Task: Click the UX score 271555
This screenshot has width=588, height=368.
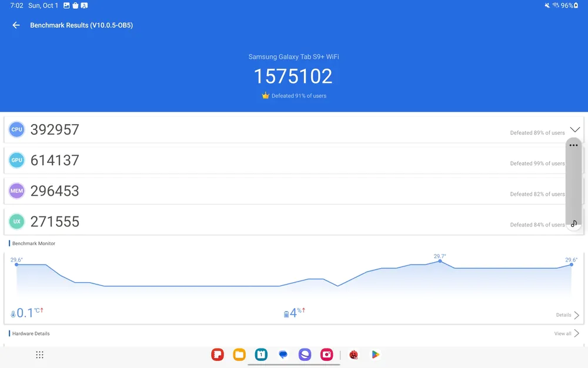Action: (x=55, y=222)
